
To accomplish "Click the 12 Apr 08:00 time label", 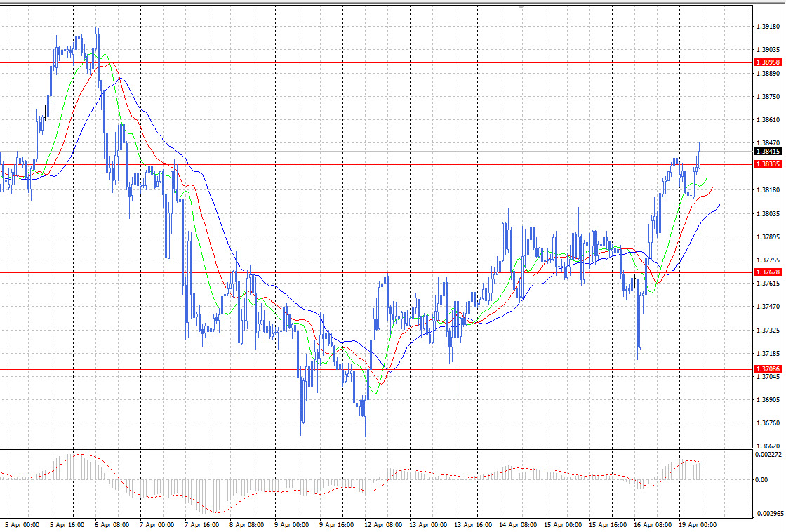I will click(x=383, y=525).
